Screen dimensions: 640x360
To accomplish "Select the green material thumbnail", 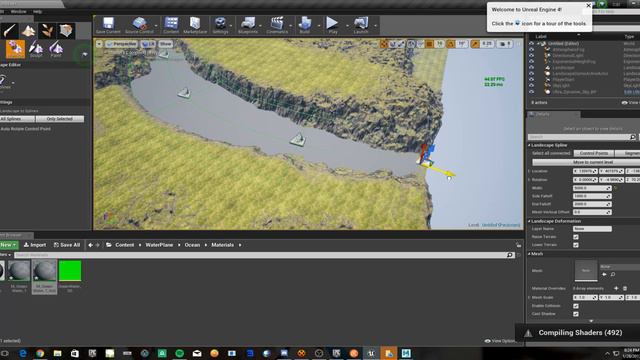I will 70,271.
